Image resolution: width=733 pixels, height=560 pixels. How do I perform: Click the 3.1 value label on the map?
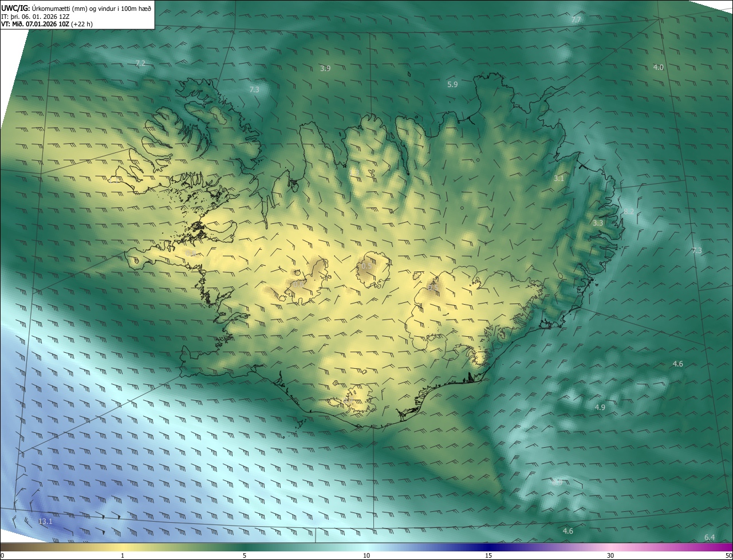tap(559, 179)
